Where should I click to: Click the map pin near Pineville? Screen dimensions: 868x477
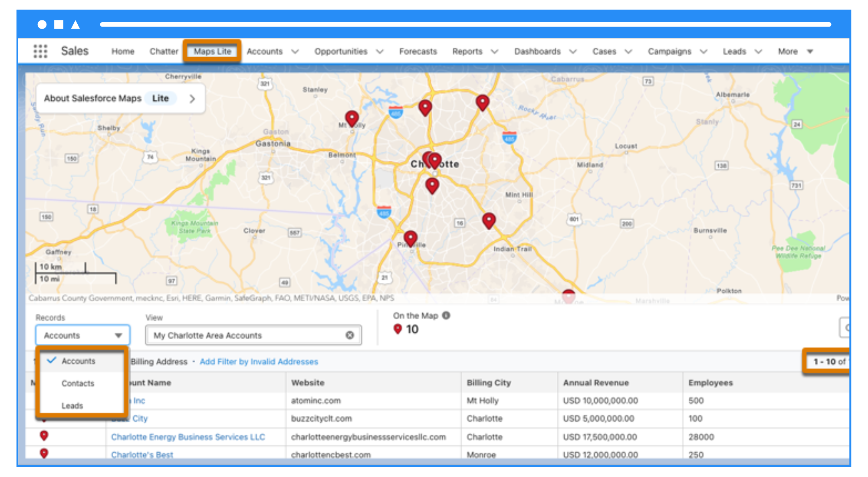pos(411,238)
